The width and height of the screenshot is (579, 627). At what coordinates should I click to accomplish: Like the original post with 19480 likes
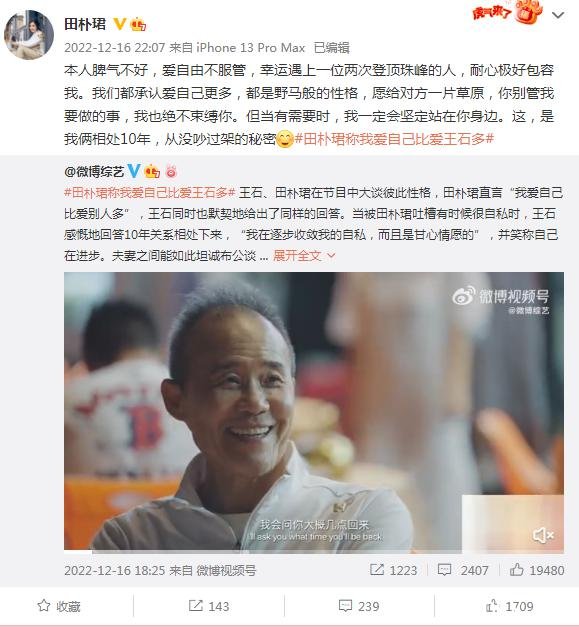[537, 570]
